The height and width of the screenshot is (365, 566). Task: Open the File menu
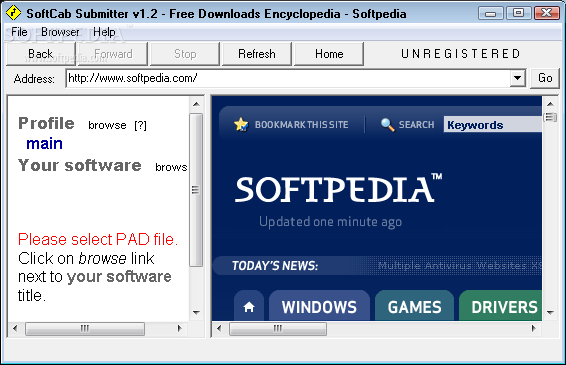[19, 32]
